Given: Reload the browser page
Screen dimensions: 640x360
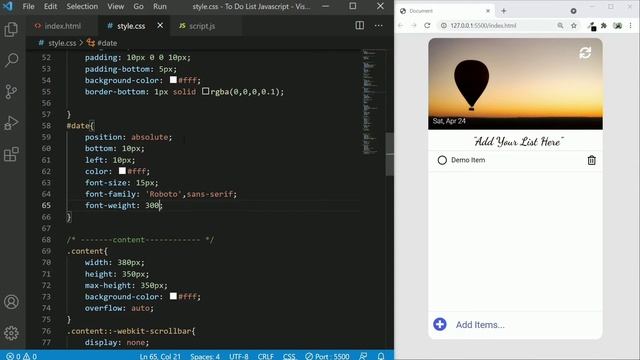Looking at the screenshot, I should coord(427,25).
